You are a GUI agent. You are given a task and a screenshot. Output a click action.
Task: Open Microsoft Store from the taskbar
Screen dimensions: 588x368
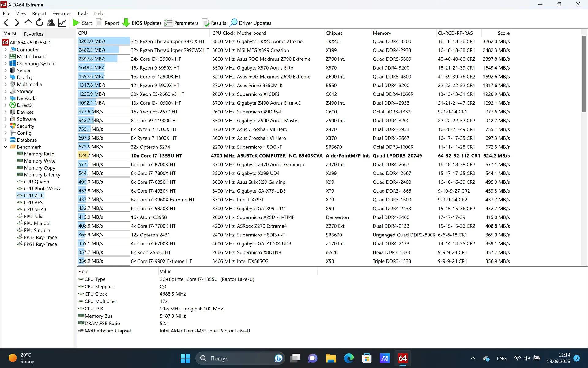[367, 358]
